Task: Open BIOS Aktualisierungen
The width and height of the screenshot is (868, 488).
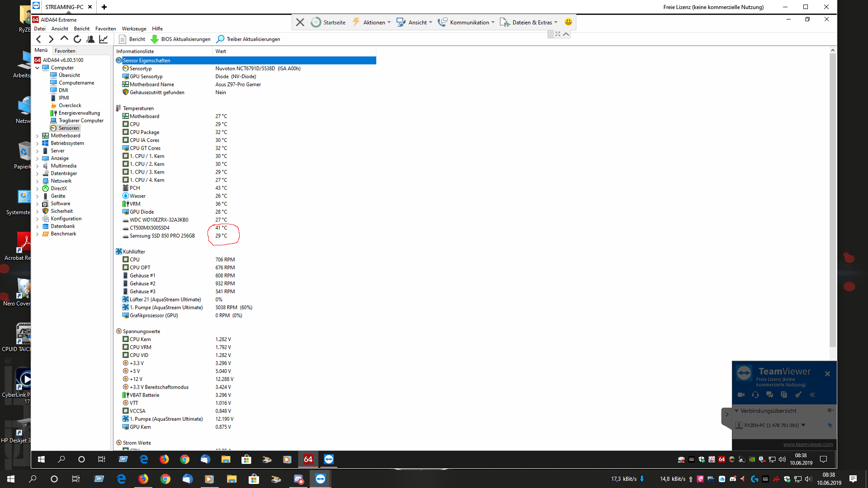Action: (x=180, y=39)
